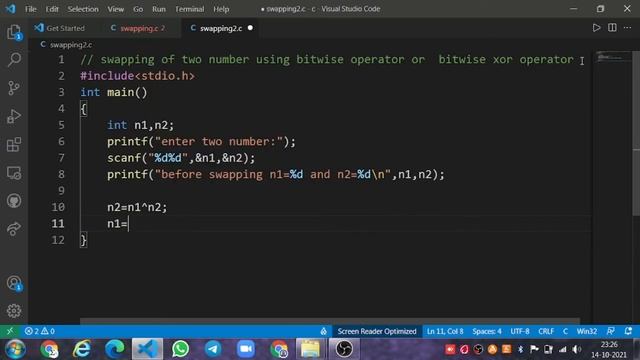This screenshot has height=360, width=640.
Task: Open the Selection menu
Action: pyautogui.click(x=83, y=9)
